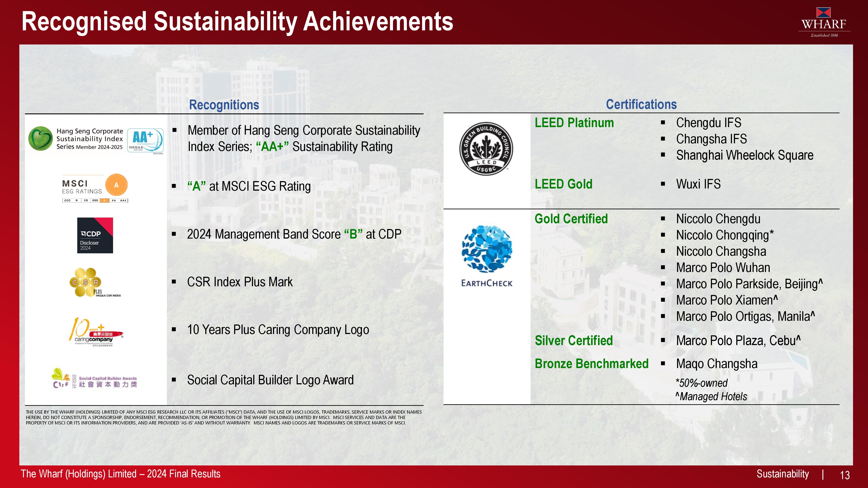Click the 2024 Management Band Score CDP line
868x488 pixels.
click(x=294, y=234)
